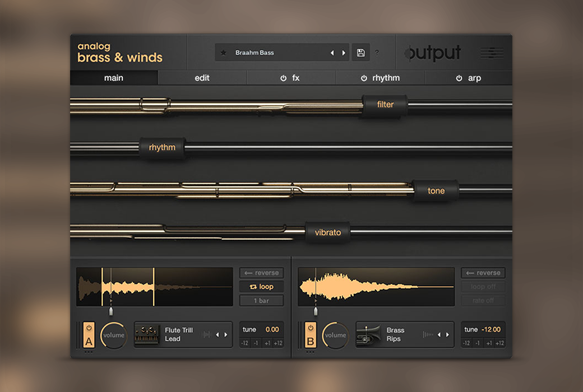The width and height of the screenshot is (583, 392).
Task: Click the tone macro slider handle
Action: pos(436,190)
